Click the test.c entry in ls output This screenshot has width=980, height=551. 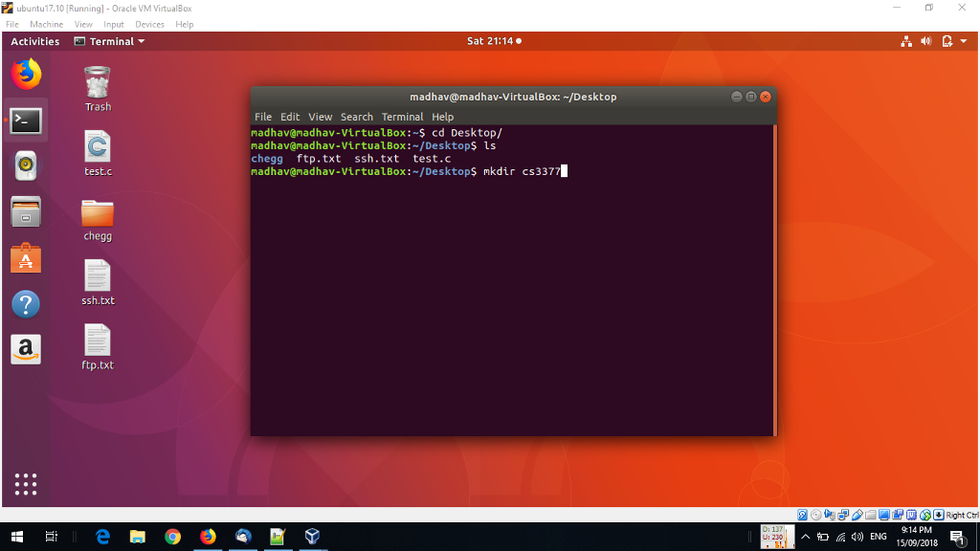click(432, 159)
